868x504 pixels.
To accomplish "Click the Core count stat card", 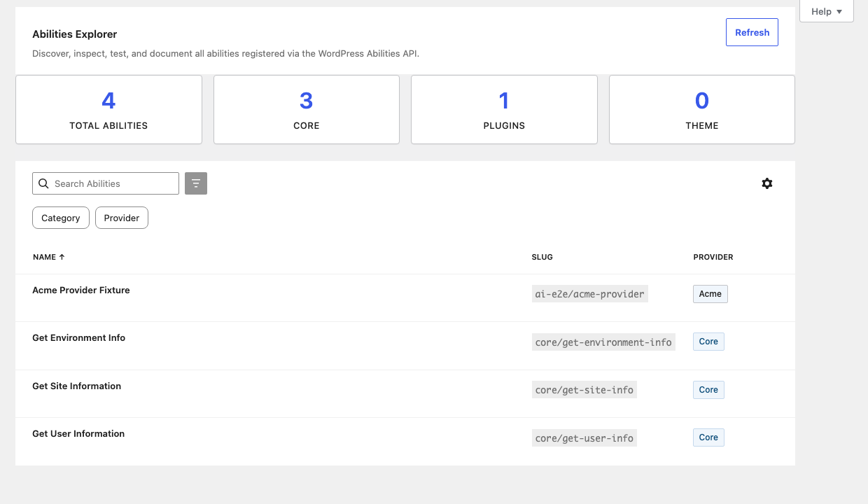I will pyautogui.click(x=307, y=110).
